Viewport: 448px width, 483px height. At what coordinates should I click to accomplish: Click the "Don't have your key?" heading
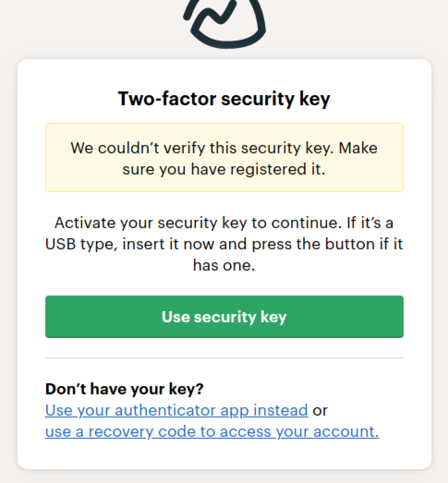(x=124, y=389)
